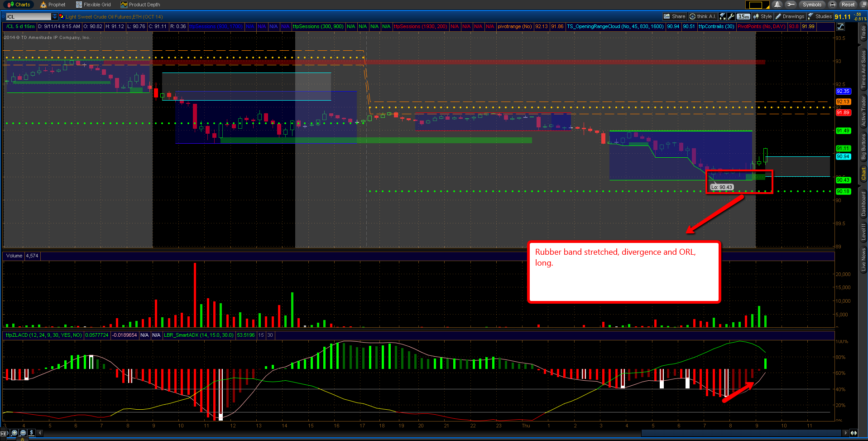
Task: Open Times And Sales side tab
Action: tap(863, 69)
